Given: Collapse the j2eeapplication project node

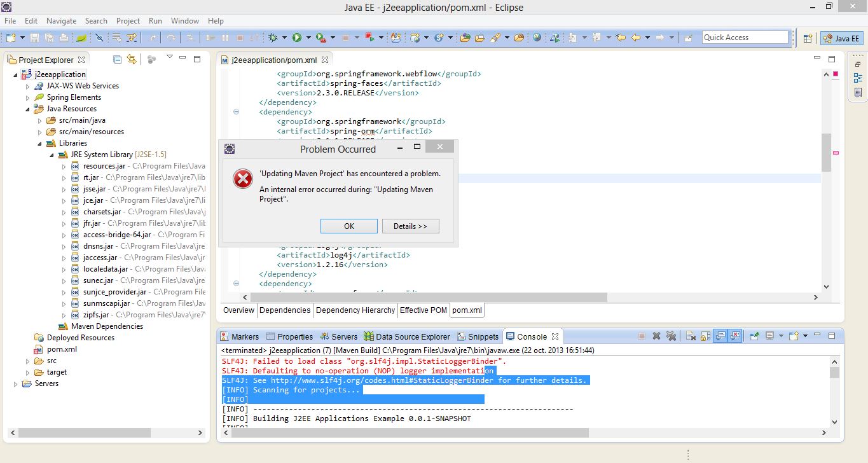Looking at the screenshot, I should point(16,74).
